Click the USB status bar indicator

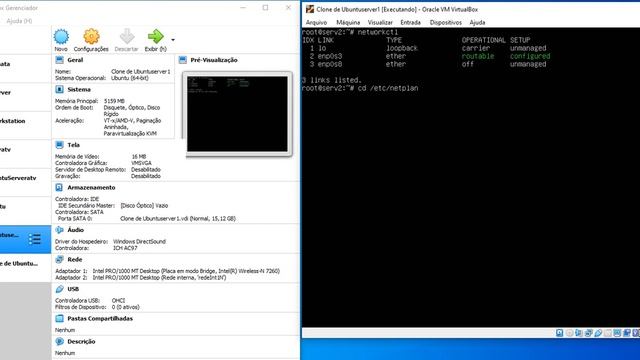coord(598,333)
